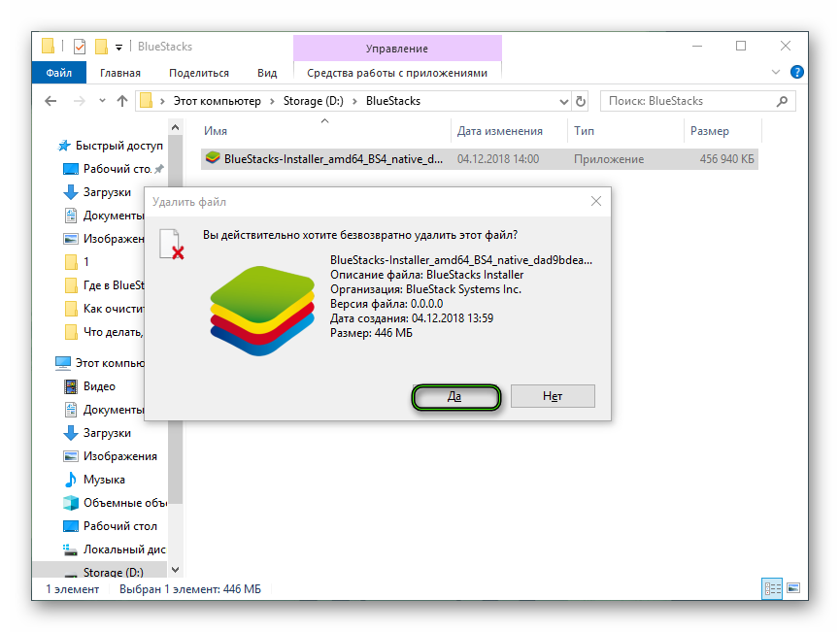840x632 pixels.
Task: Click the large BlueStacks logo in dialog
Action: 262,311
